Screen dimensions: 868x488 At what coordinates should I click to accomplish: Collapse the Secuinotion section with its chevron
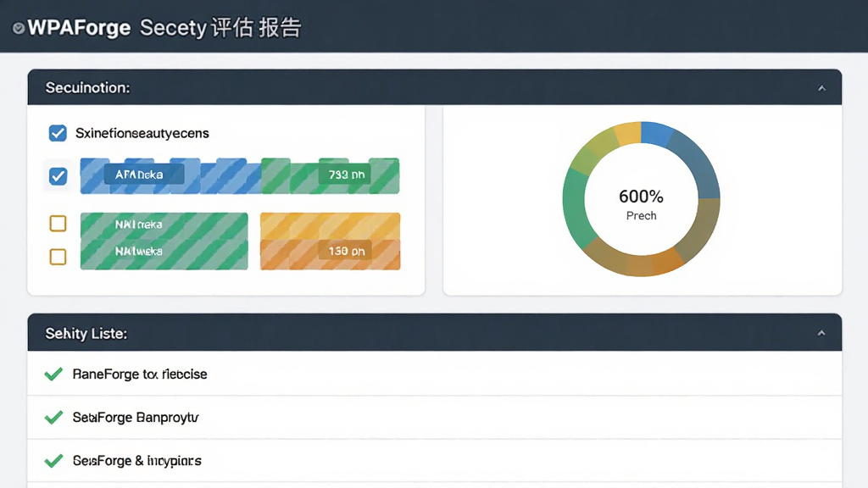821,88
